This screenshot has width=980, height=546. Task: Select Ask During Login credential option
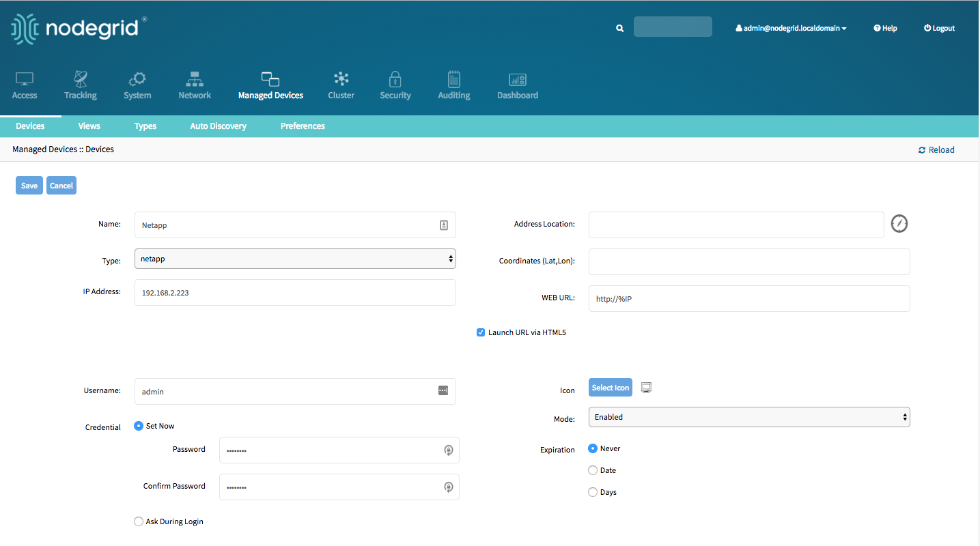139,521
